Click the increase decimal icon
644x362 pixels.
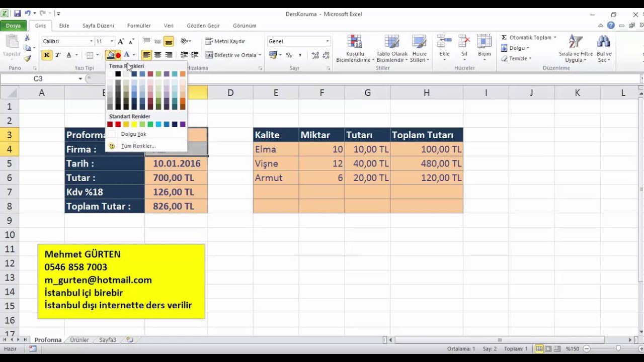click(x=315, y=55)
